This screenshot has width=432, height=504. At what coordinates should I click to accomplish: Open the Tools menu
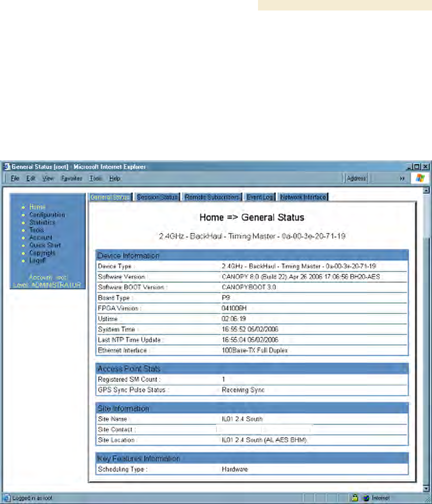pos(95,178)
